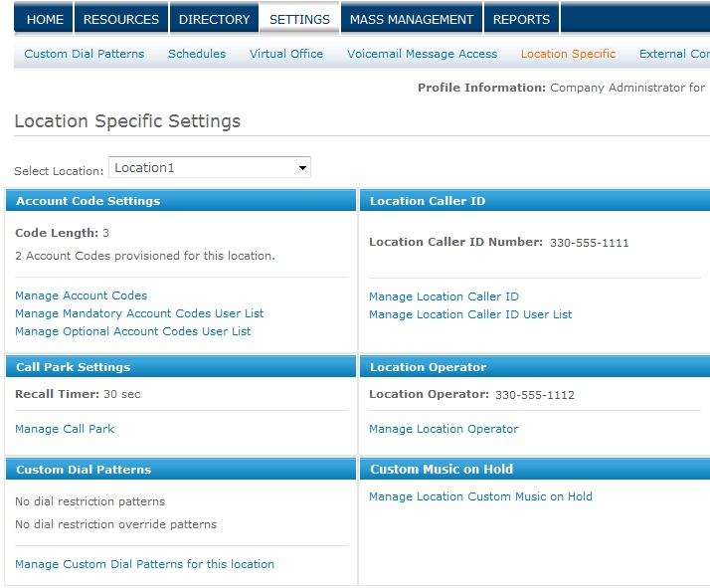
Task: Switch to the DIRECTORY tab
Action: 214,19
